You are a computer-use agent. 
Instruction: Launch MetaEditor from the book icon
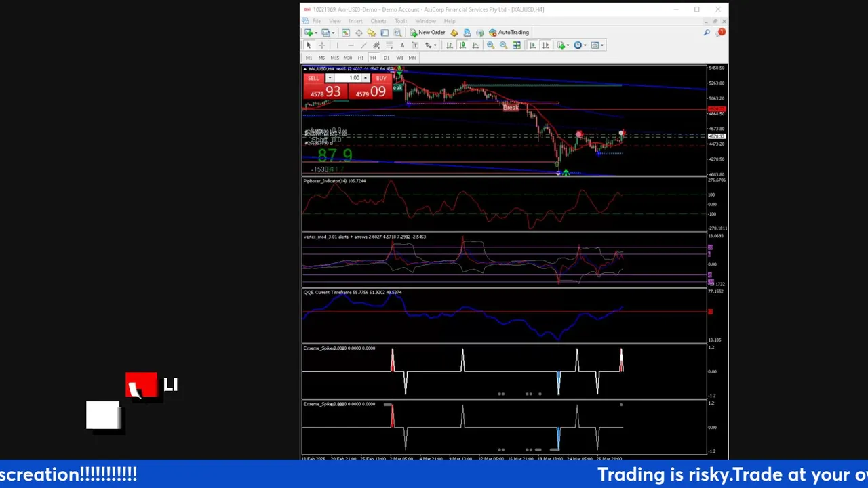454,33
